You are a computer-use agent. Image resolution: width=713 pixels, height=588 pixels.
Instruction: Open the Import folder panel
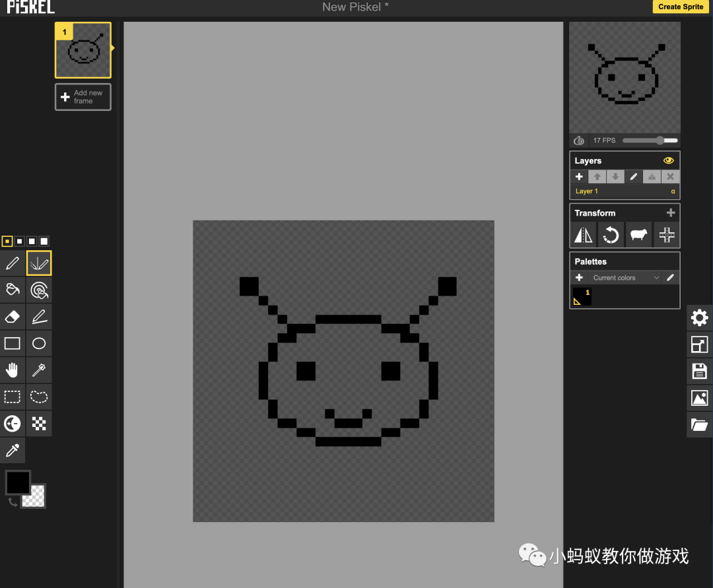click(699, 425)
